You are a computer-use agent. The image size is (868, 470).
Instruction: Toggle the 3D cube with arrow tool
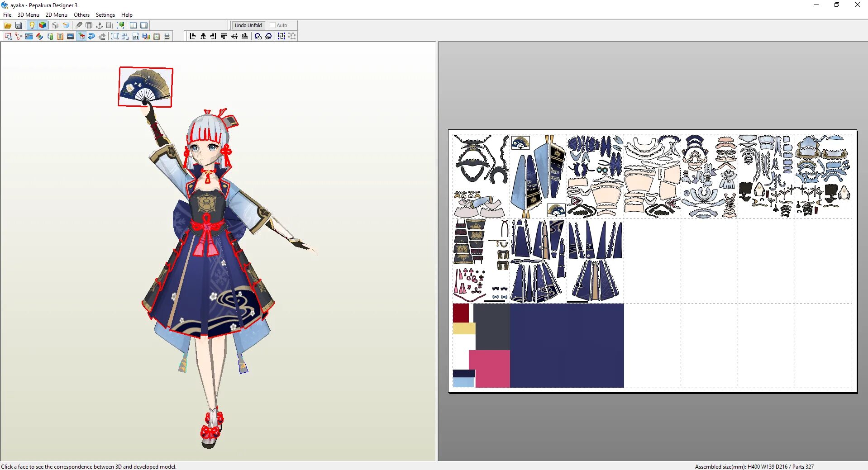pos(81,36)
